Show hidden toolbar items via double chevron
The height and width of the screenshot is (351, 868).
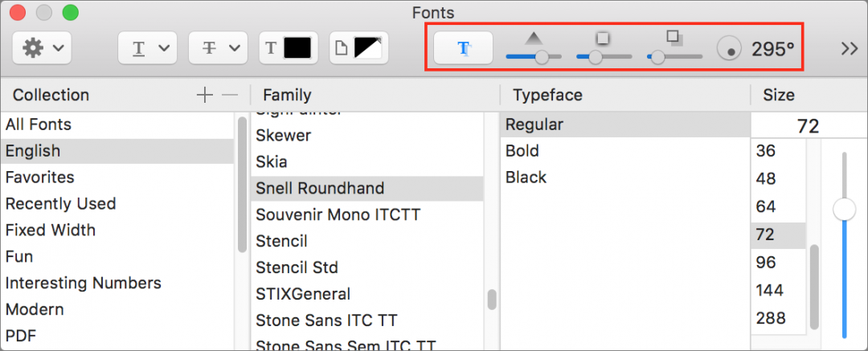[850, 49]
